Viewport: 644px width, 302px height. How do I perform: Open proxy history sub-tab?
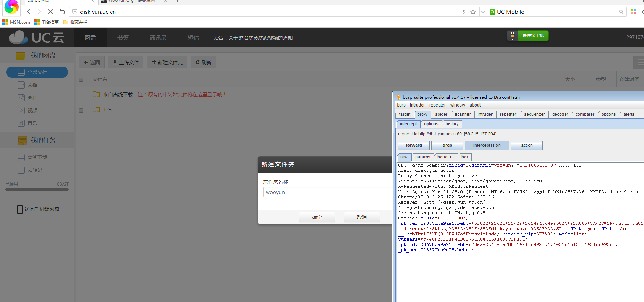(x=452, y=124)
